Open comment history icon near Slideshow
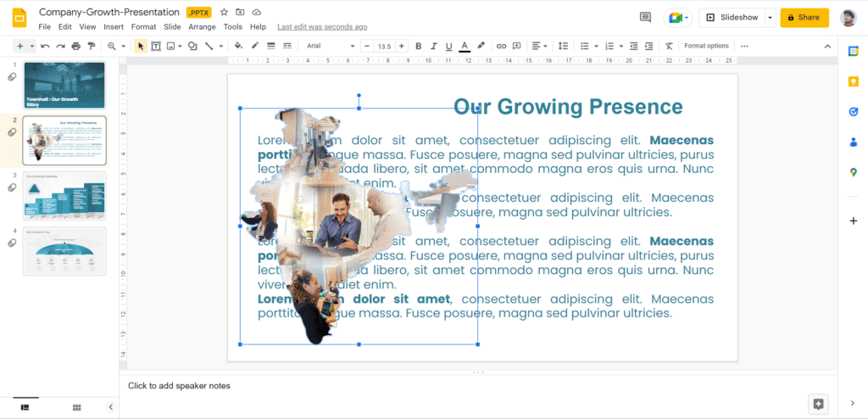 (x=645, y=17)
